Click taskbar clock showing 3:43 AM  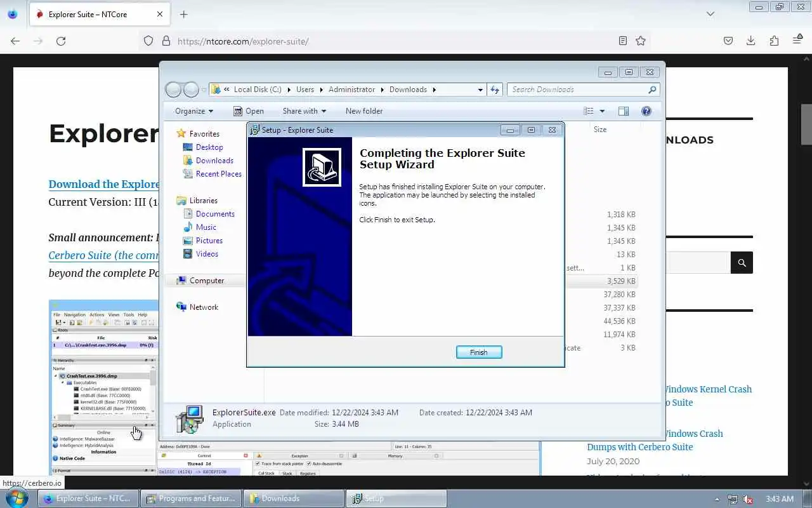[780, 498]
